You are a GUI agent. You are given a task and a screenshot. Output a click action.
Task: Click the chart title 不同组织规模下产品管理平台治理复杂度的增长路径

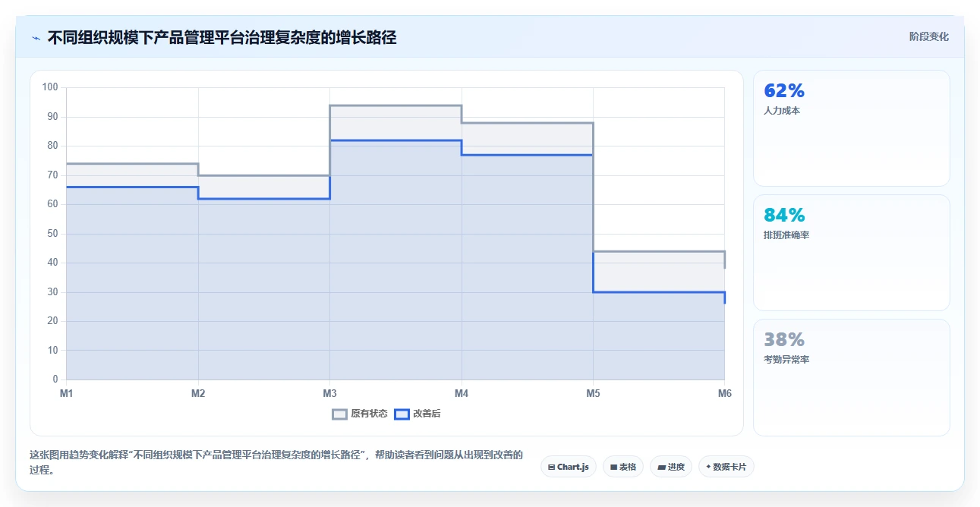point(222,37)
